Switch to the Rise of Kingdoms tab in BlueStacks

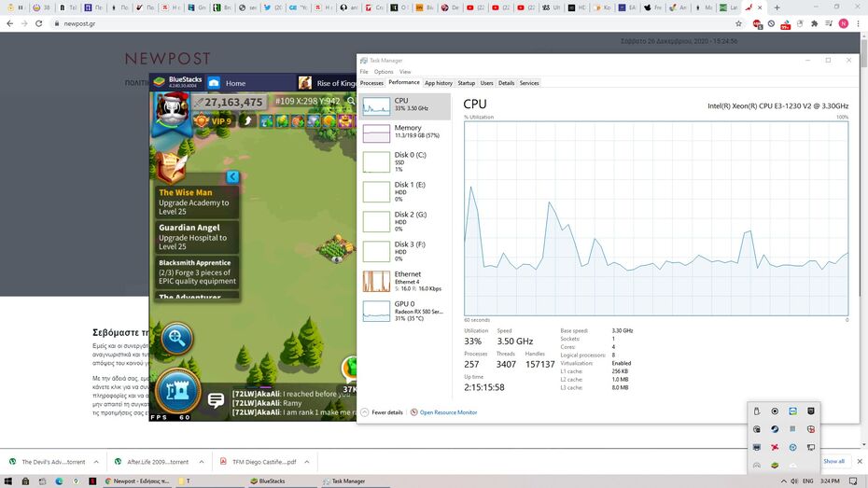[x=327, y=83]
